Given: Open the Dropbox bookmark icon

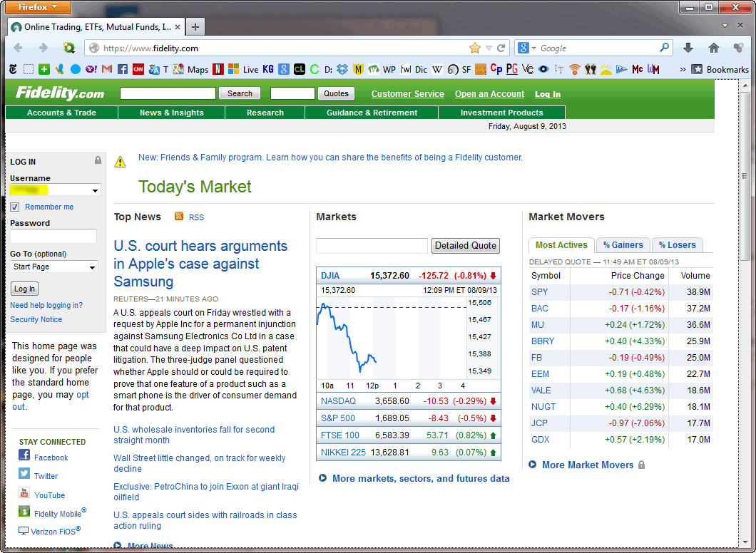Looking at the screenshot, I should point(342,69).
